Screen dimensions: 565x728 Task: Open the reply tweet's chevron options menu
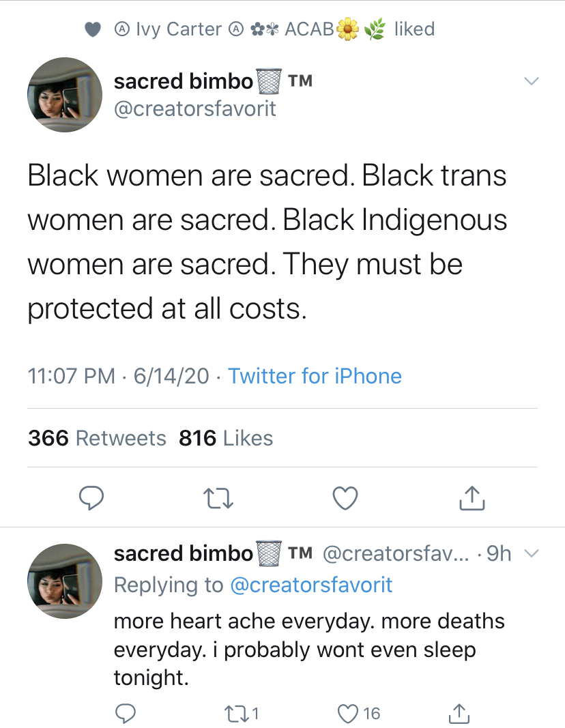[x=531, y=553]
